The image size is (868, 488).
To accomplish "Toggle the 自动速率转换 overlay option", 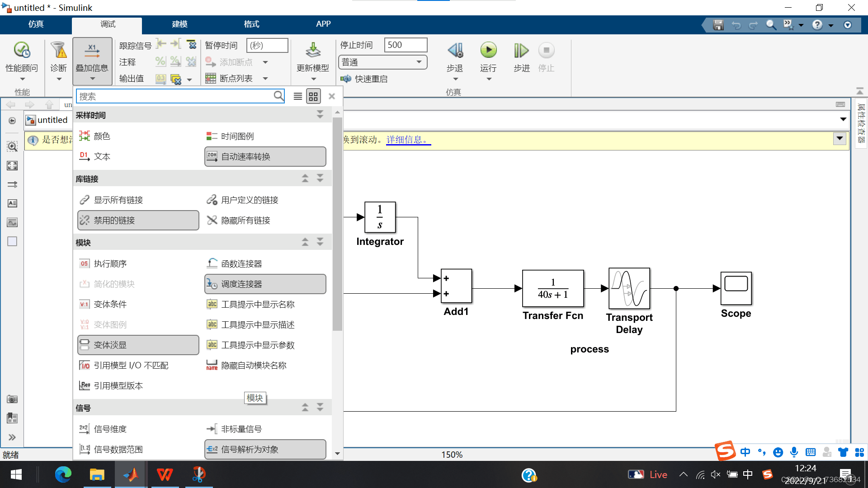I will point(265,157).
